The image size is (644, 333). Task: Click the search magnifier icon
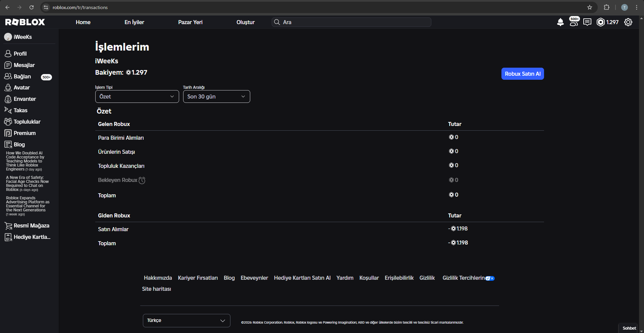(277, 22)
